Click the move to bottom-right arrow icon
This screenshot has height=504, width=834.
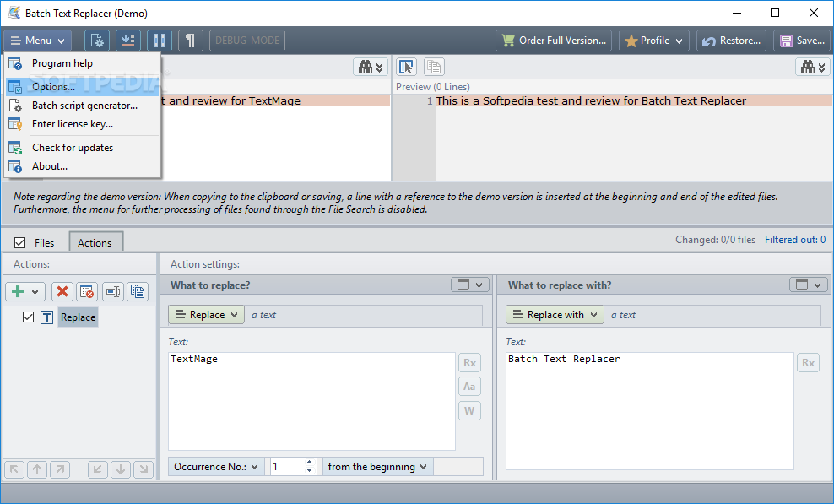tap(144, 469)
